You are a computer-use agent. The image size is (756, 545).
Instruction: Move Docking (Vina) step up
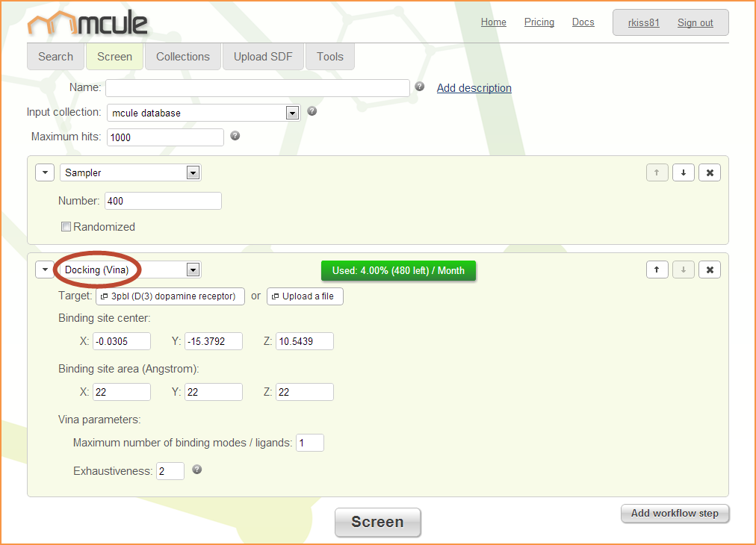point(657,270)
